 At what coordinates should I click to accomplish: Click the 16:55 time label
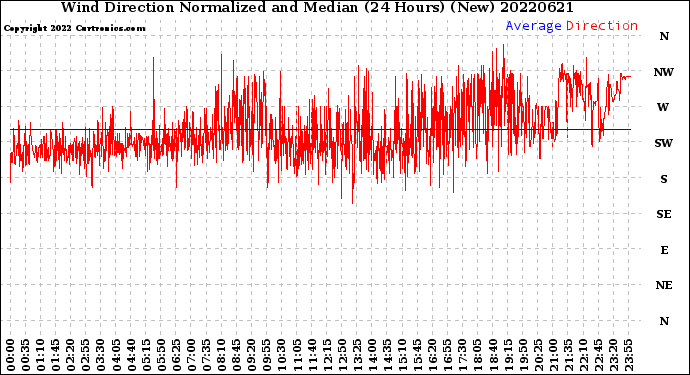(x=448, y=356)
